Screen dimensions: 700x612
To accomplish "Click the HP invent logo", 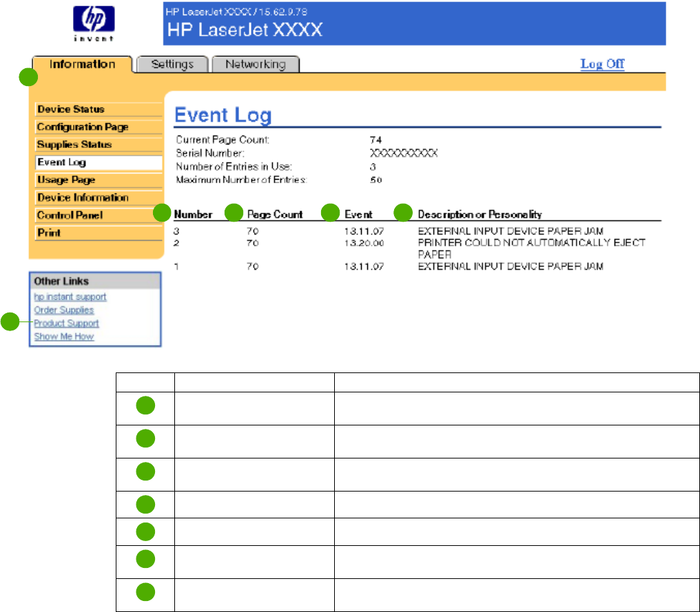I will click(93, 24).
